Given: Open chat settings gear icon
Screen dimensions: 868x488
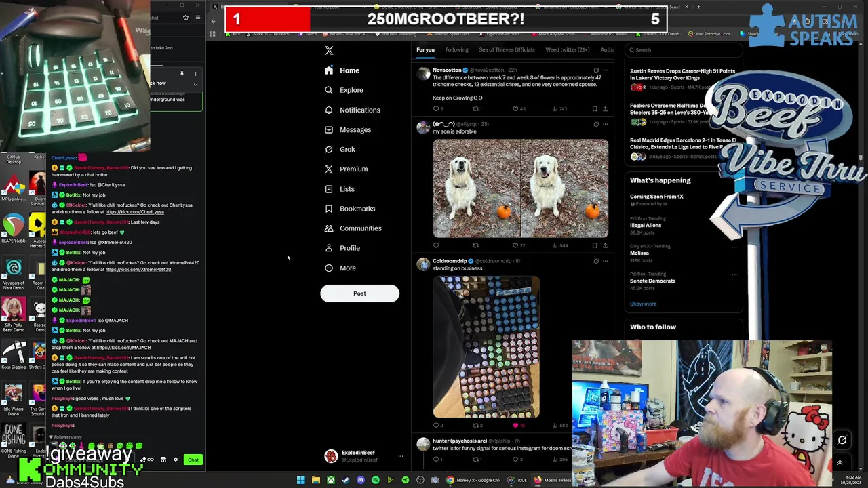Looking at the screenshot, I should click(176, 460).
